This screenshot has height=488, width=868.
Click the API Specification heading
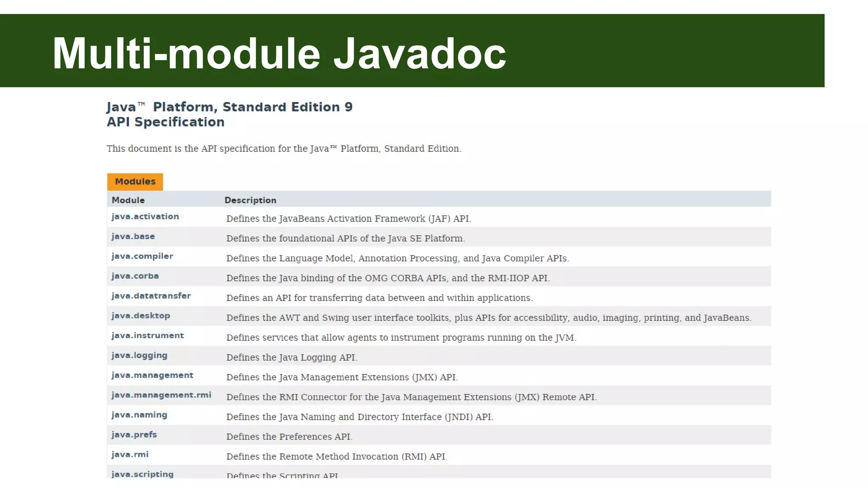pyautogui.click(x=165, y=122)
